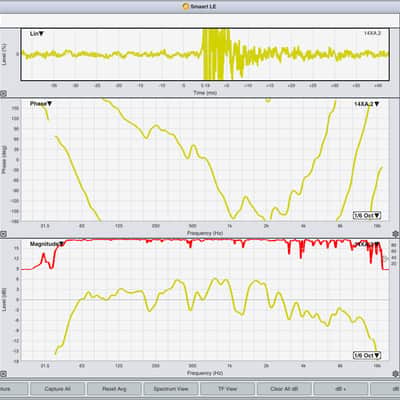This screenshot has width=400, height=400.
Task: Click the 14XA.2 label on impulse plot
Action: coord(372,33)
